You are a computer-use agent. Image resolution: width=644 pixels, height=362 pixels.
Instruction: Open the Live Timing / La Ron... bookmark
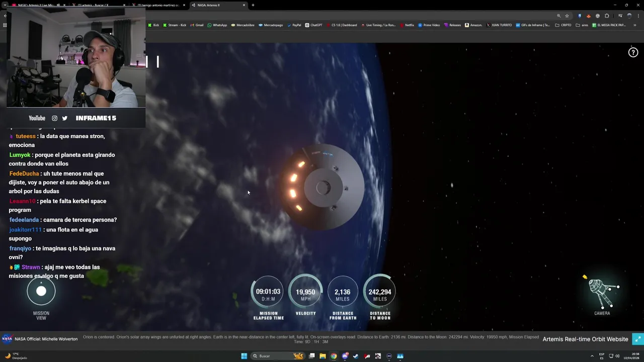pos(378,25)
